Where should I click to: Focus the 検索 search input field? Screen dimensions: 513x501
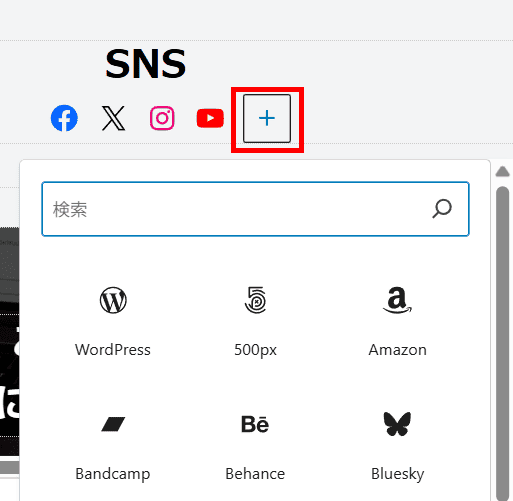click(255, 209)
